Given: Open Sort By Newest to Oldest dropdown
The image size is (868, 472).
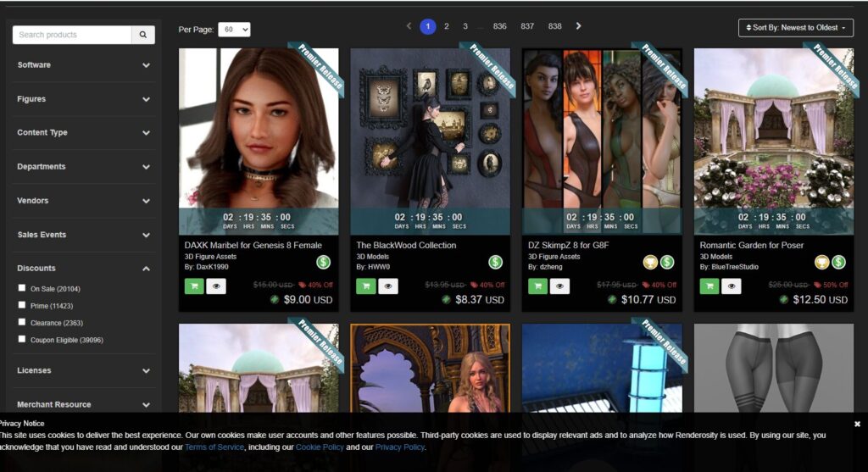Looking at the screenshot, I should click(795, 28).
